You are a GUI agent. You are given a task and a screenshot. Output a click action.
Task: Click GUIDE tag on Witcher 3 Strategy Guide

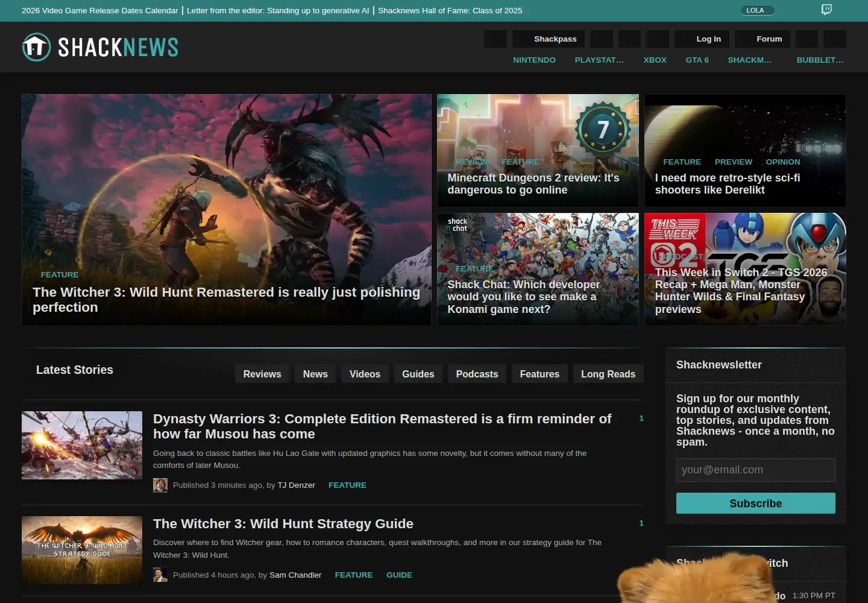399,575
